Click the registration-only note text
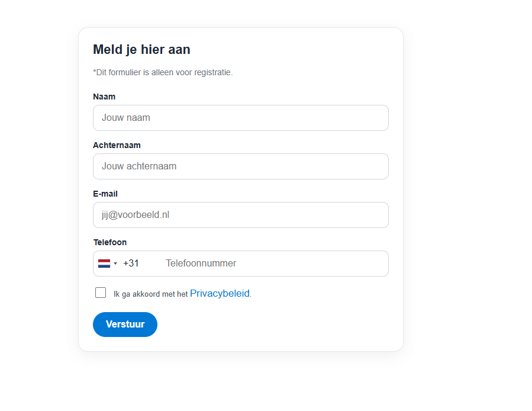This screenshot has width=532, height=411. (163, 72)
